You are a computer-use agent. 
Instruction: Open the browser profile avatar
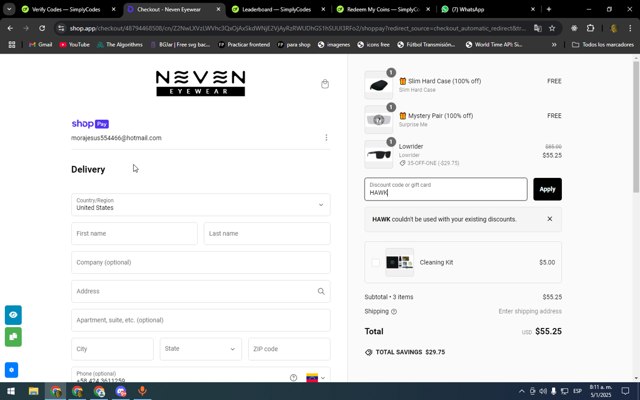point(613,28)
